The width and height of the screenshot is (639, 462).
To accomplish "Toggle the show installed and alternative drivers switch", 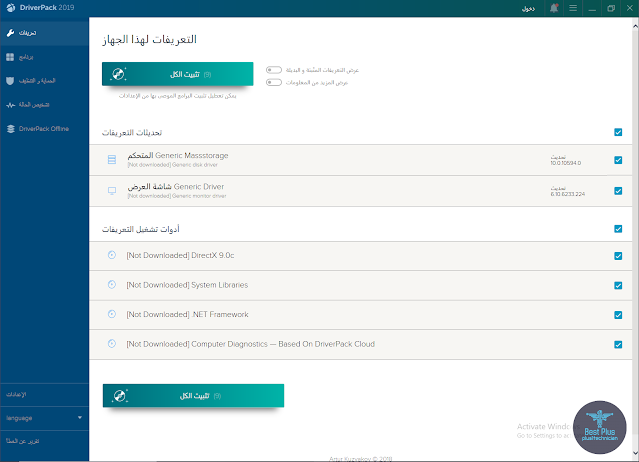I will click(x=273, y=70).
